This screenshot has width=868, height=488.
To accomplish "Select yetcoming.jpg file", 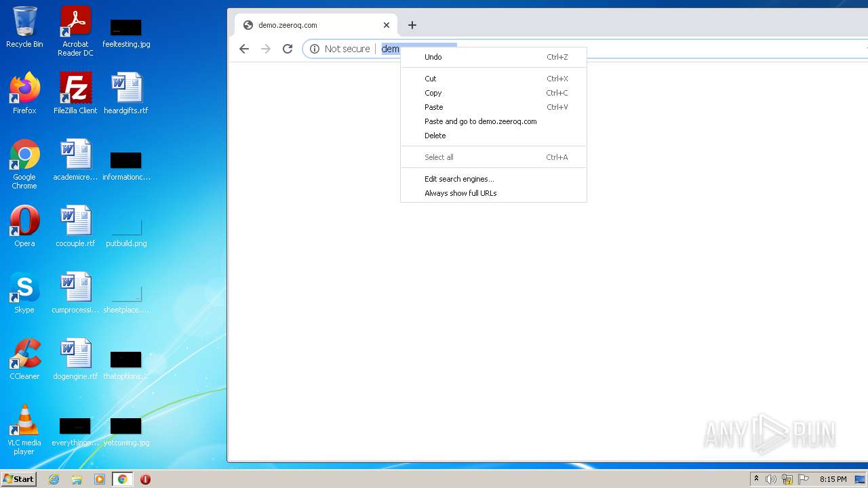I will coord(126,431).
